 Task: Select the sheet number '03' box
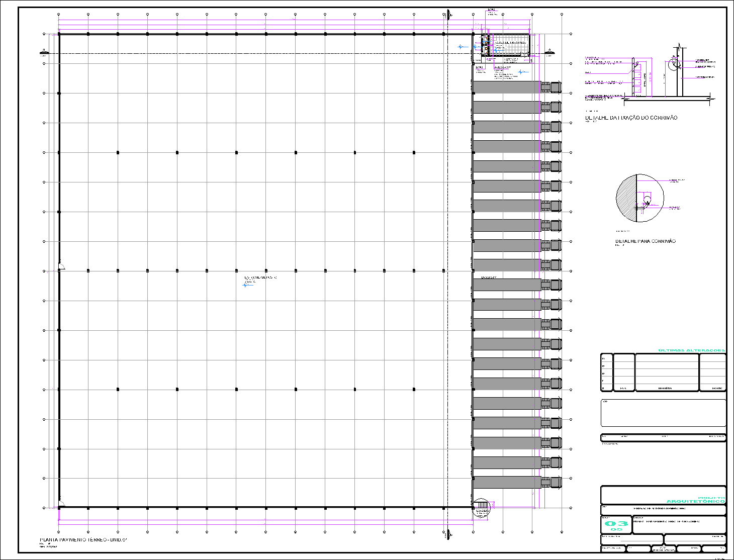coord(616,524)
